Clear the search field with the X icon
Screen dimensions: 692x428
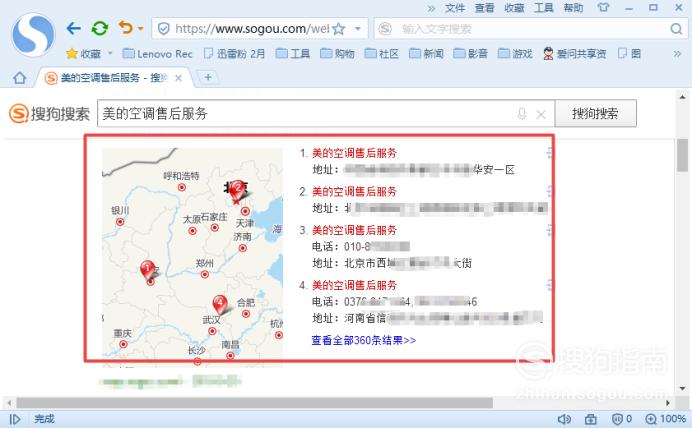click(x=541, y=115)
